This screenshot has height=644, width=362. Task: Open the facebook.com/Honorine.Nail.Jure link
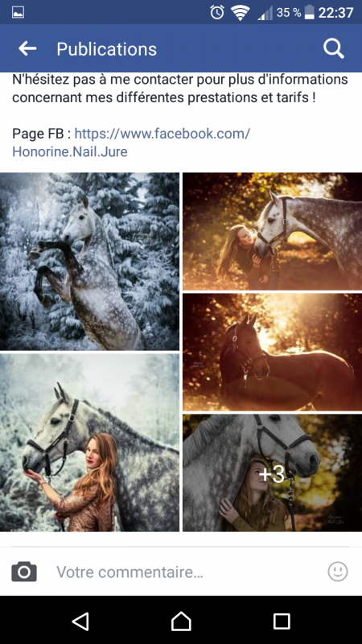[131, 142]
